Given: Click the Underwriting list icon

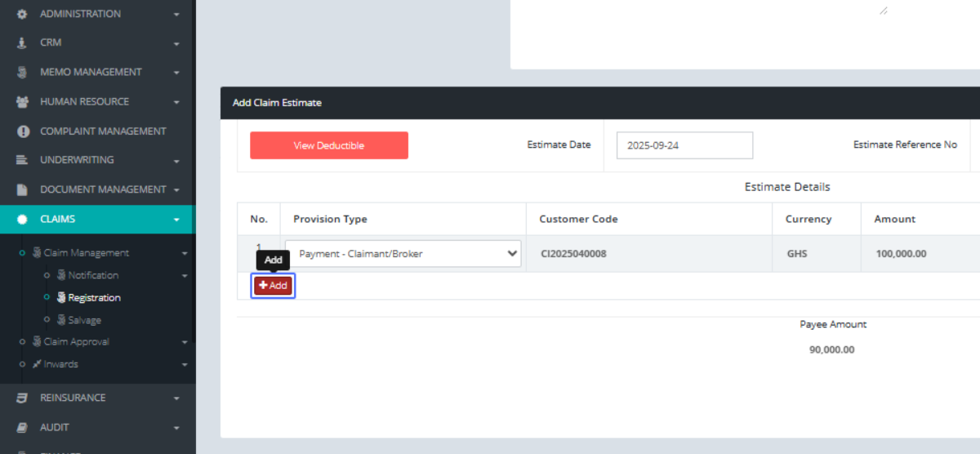Looking at the screenshot, I should click(x=23, y=160).
